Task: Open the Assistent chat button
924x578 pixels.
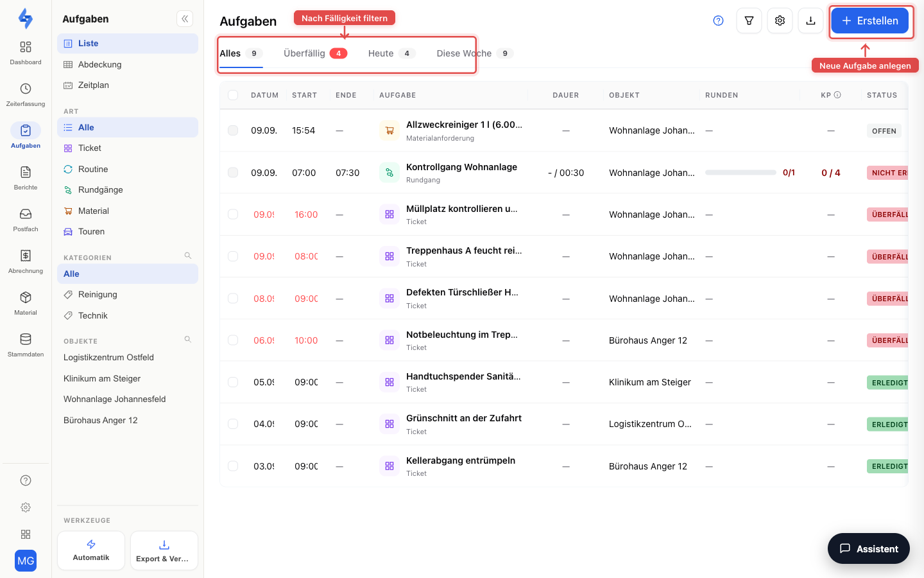Action: (x=869, y=548)
